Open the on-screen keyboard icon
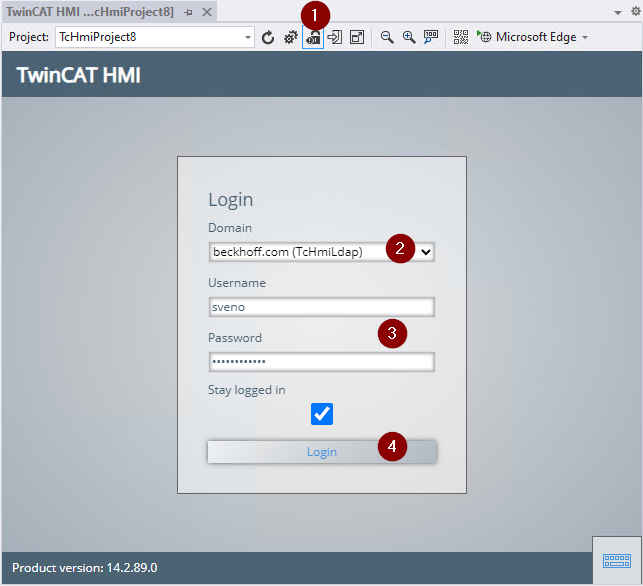 (x=617, y=561)
